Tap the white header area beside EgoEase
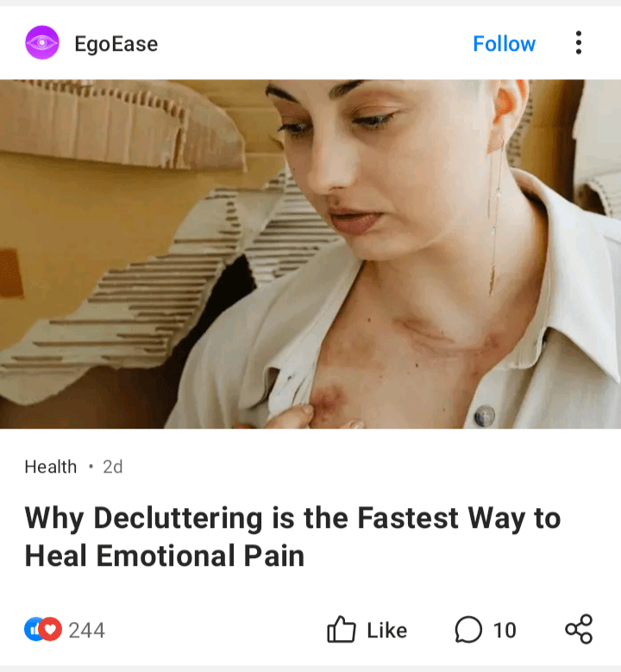Viewport: 621px width, 672px height. [x=313, y=43]
